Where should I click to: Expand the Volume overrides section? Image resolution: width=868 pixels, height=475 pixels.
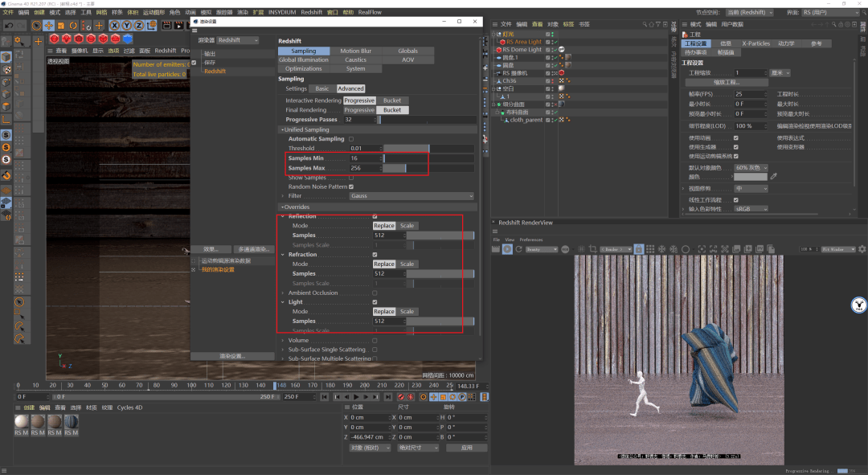[282, 340]
